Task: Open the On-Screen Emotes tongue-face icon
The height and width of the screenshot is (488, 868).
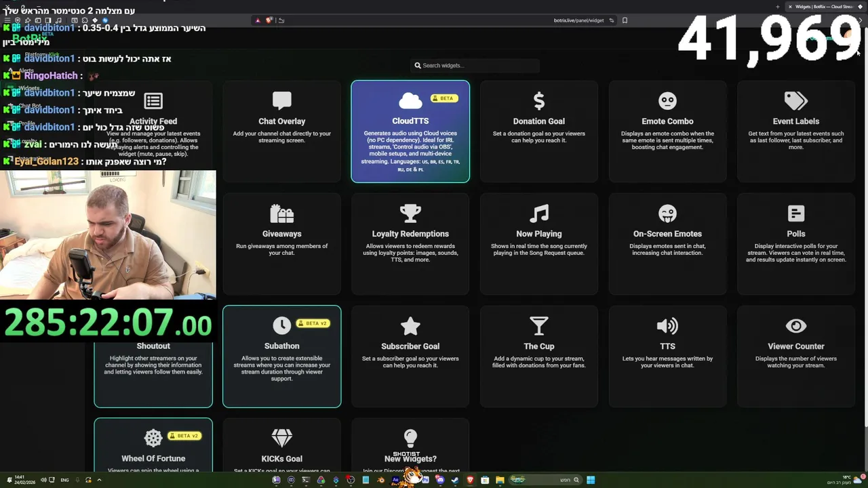Action: point(667,213)
